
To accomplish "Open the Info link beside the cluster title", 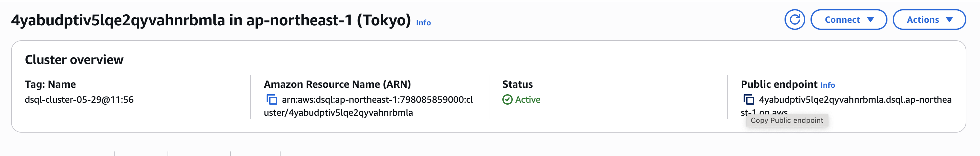I will click(x=423, y=23).
